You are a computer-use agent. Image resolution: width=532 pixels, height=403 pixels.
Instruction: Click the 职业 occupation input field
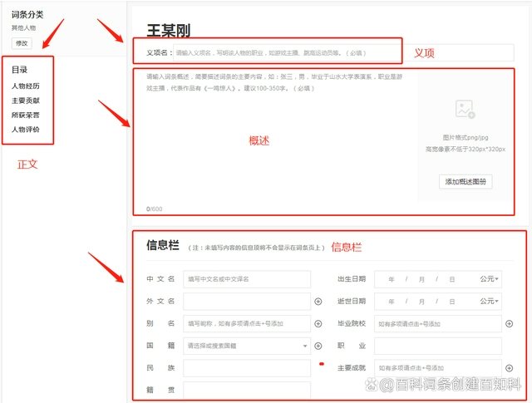click(x=438, y=346)
